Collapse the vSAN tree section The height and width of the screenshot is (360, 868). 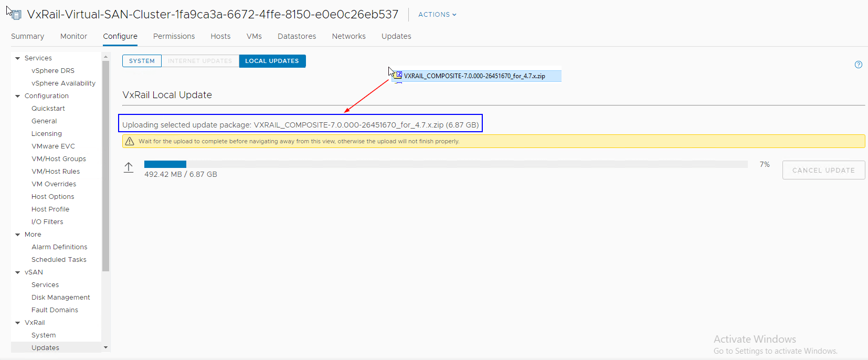coord(18,272)
